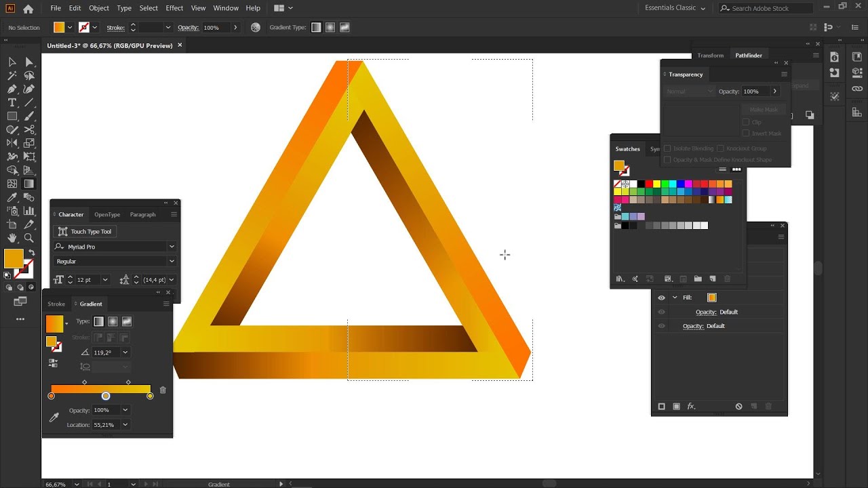
Task: Click the Touch Type Tool button
Action: tap(85, 232)
